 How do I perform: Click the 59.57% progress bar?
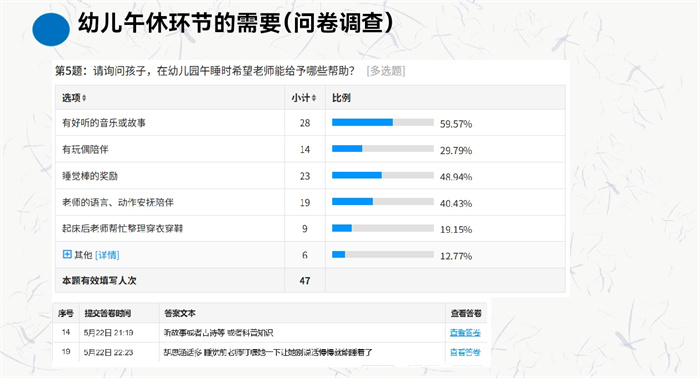(x=383, y=122)
